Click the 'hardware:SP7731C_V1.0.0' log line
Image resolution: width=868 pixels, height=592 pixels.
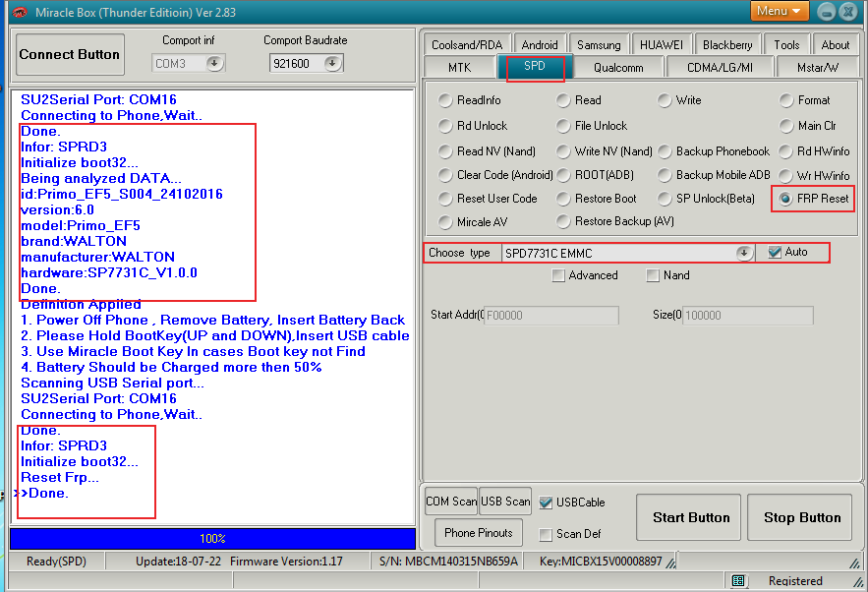click(109, 272)
